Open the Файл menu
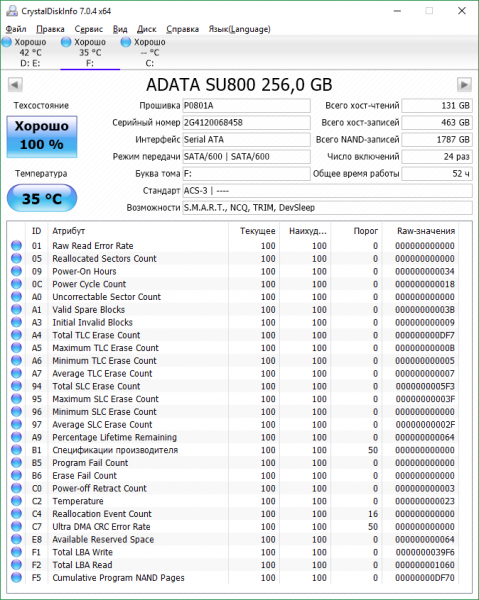Viewport: 479px width, 600px height. [16, 29]
